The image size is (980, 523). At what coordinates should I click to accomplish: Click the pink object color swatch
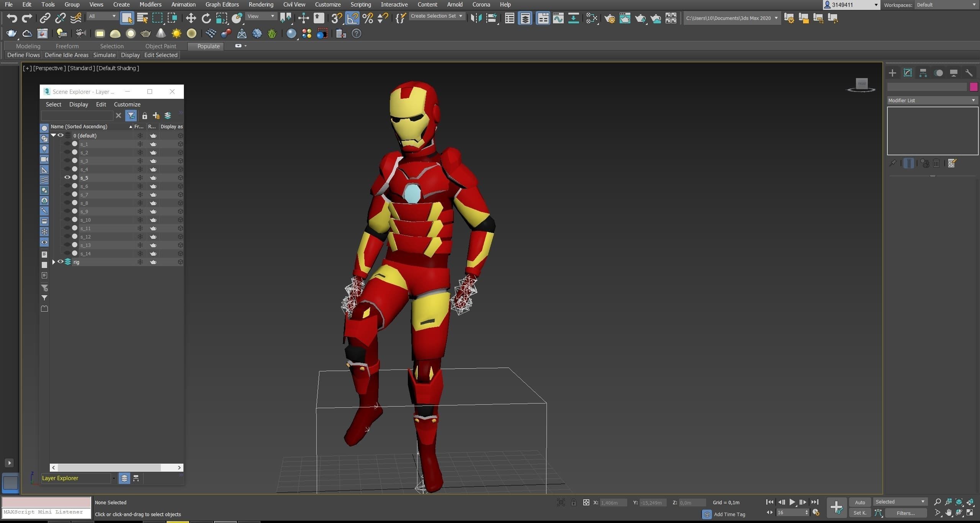click(973, 87)
